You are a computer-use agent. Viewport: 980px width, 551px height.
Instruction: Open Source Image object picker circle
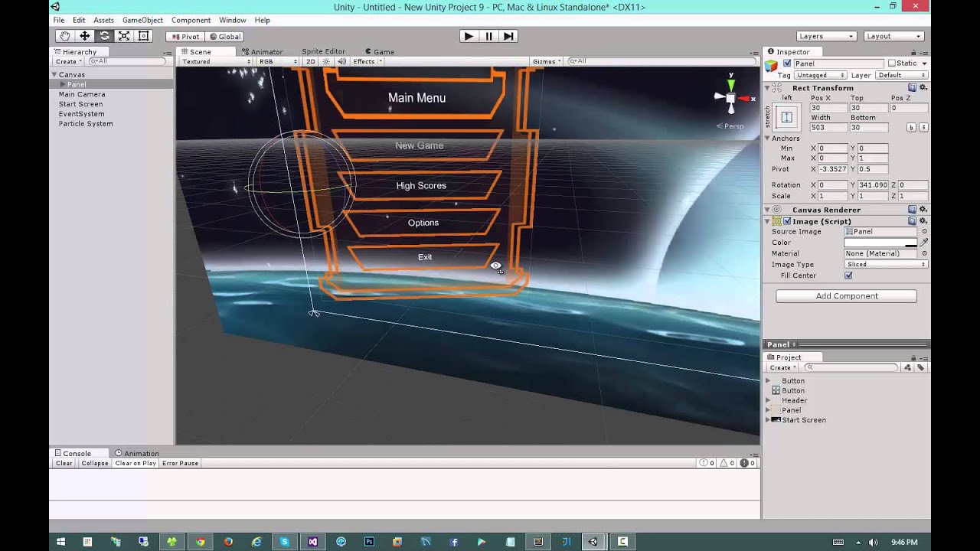pos(924,231)
